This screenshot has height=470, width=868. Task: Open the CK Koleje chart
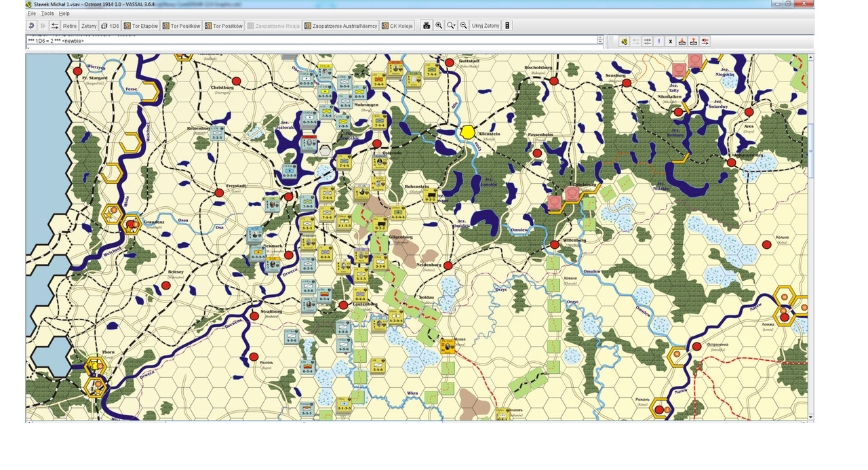tap(397, 26)
